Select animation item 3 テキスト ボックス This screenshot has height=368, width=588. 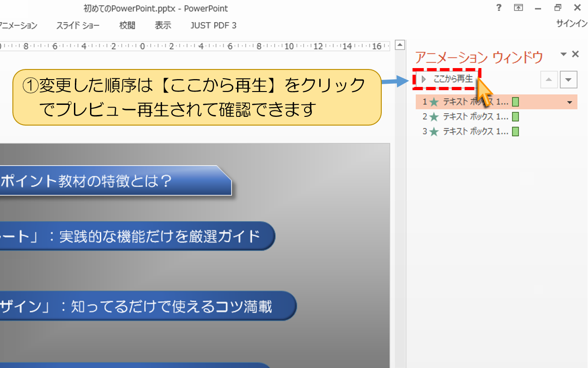point(496,132)
